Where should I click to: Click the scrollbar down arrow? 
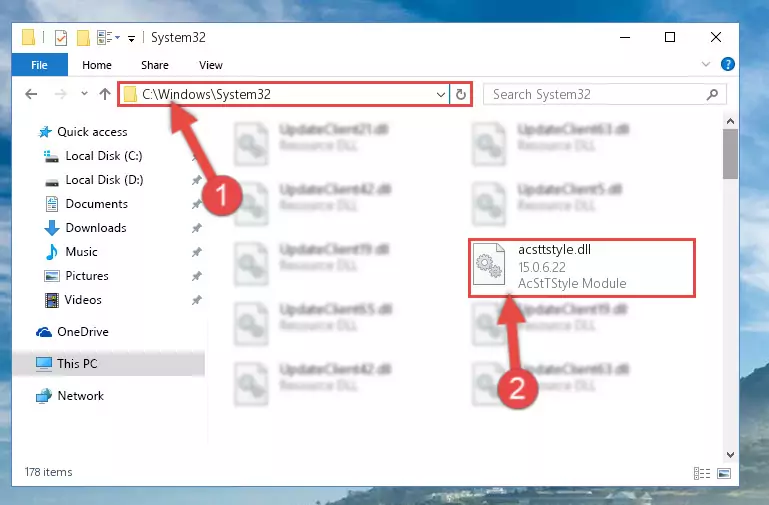click(730, 454)
